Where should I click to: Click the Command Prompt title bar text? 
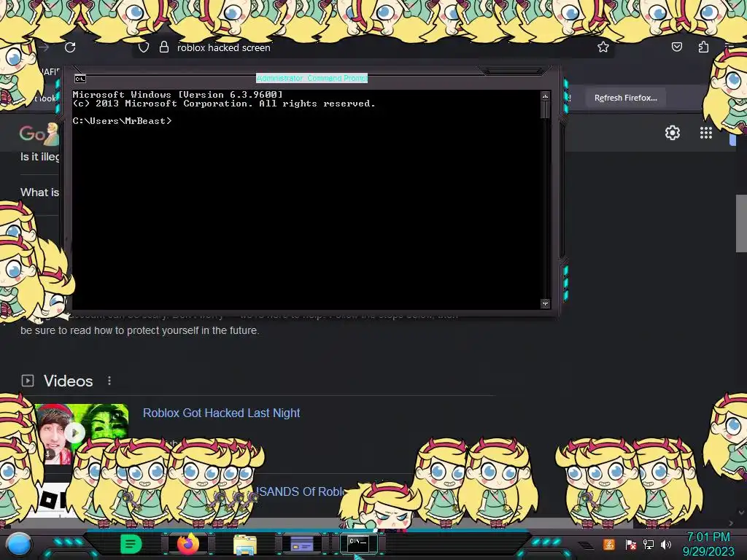[312, 78]
